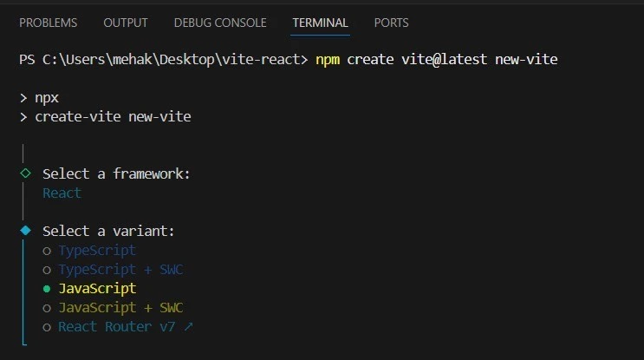Select the highlighted JavaScript variant option
The width and height of the screenshot is (644, 360).
click(89, 289)
